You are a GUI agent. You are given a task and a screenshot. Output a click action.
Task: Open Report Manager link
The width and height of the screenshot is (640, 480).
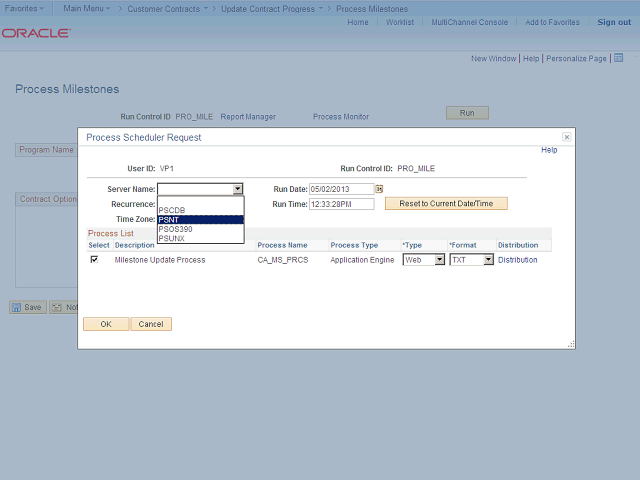pos(248,117)
